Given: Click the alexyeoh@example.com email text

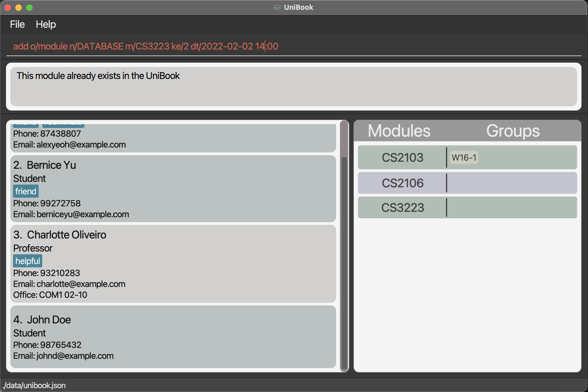Looking at the screenshot, I should (81, 145).
